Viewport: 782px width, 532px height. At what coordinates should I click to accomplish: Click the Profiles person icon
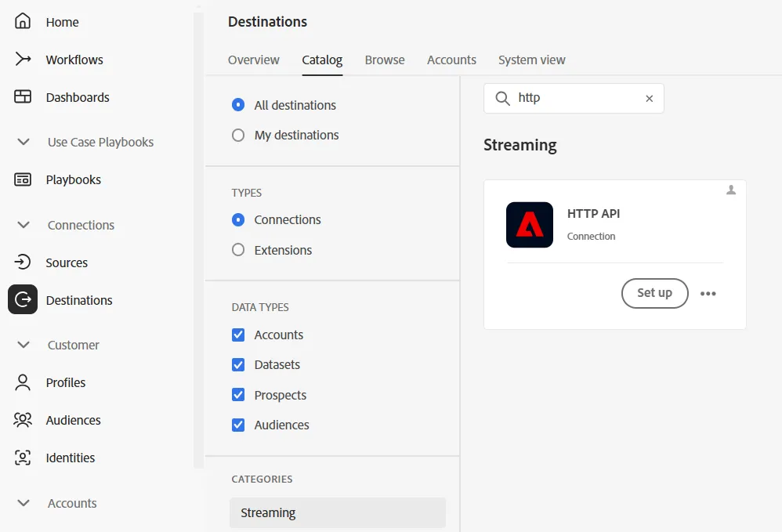tap(23, 382)
